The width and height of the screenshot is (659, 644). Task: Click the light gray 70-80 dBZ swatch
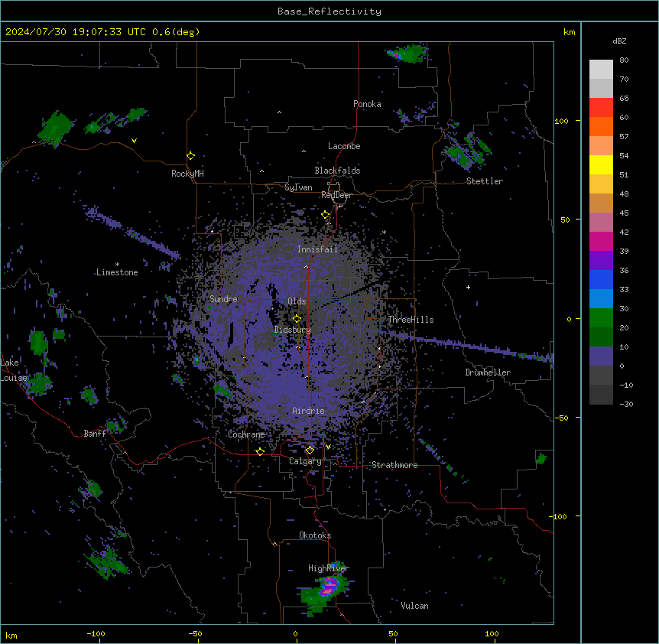click(x=601, y=70)
